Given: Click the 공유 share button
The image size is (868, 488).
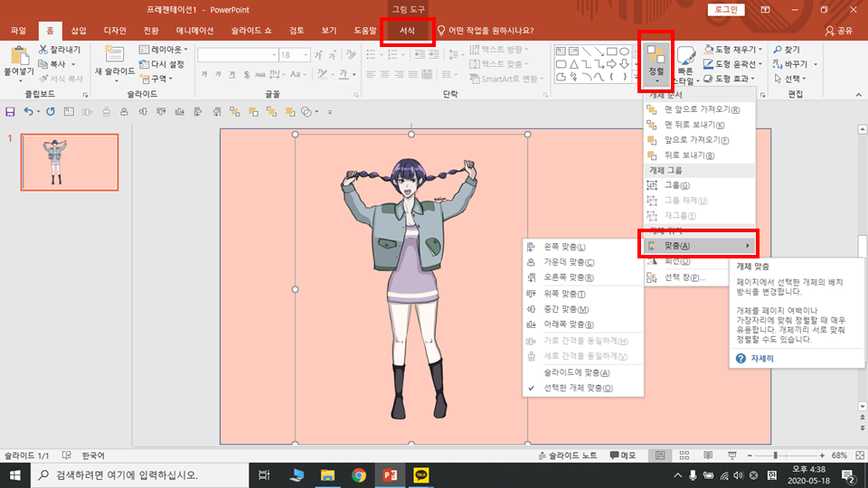Looking at the screenshot, I should coord(839,31).
